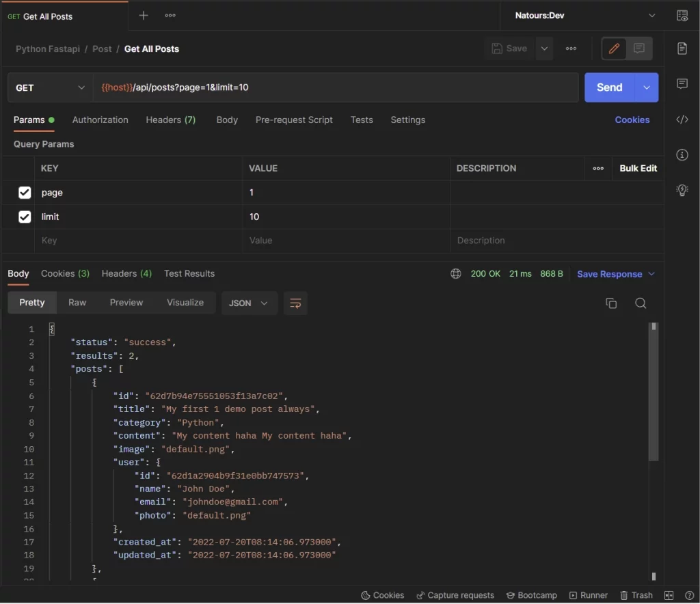Open the Cookies (3) response tab
Screen dimensions: 700x604
65,273
